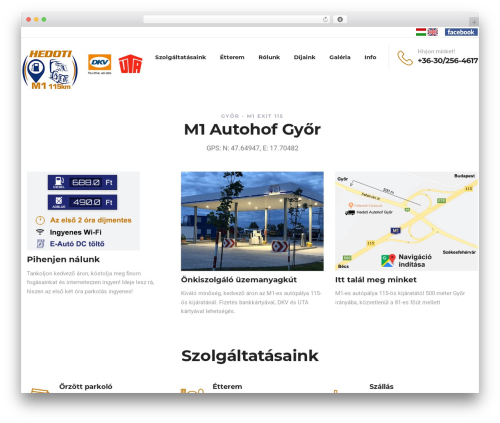
Task: Click the DKV card logo
Action: pyautogui.click(x=99, y=64)
